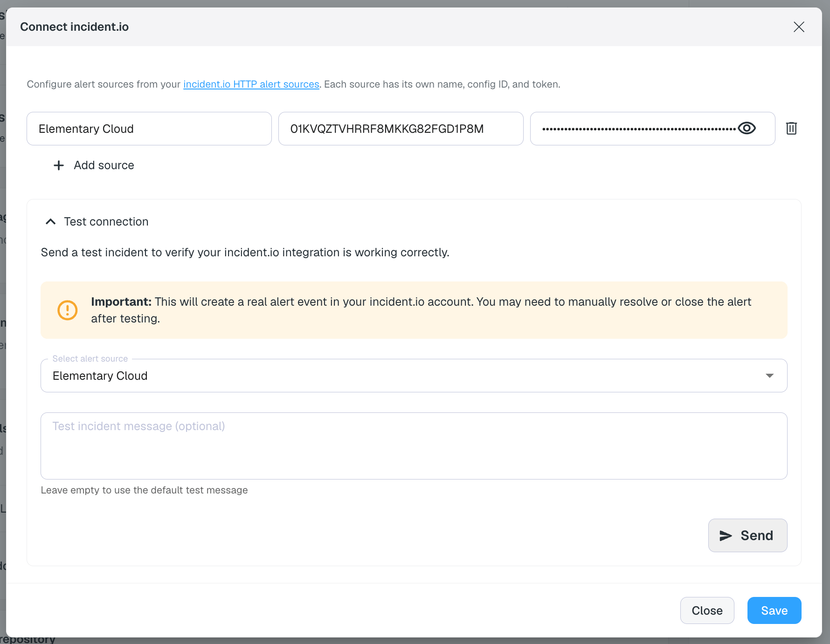This screenshot has width=830, height=644.
Task: Click the 'Important:' warning text
Action: (121, 302)
